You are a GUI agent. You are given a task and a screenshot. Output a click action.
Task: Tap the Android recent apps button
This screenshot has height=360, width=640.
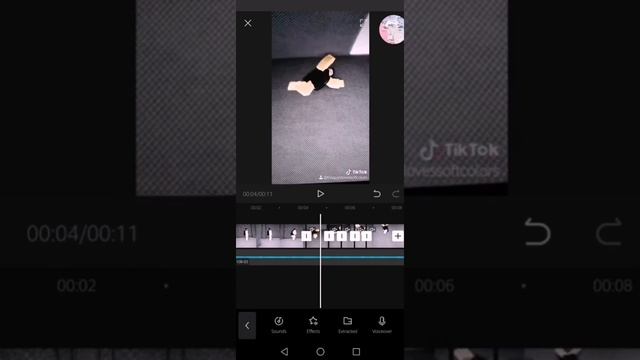click(x=356, y=351)
